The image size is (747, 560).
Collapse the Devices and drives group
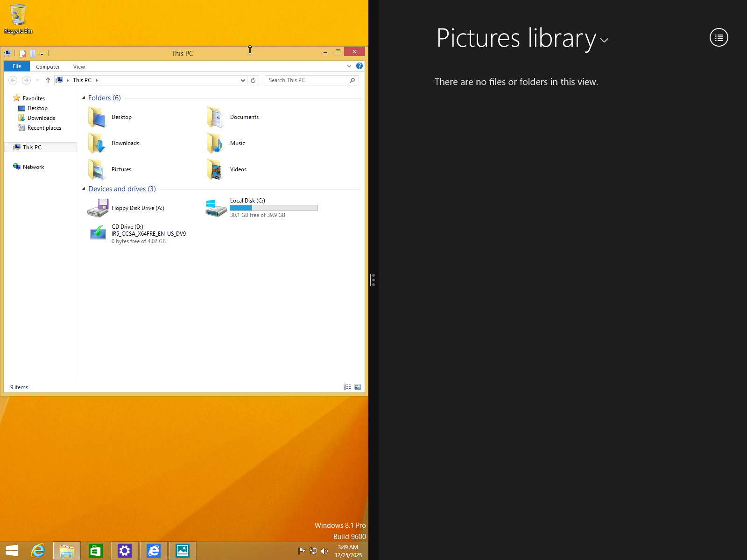[x=82, y=189]
